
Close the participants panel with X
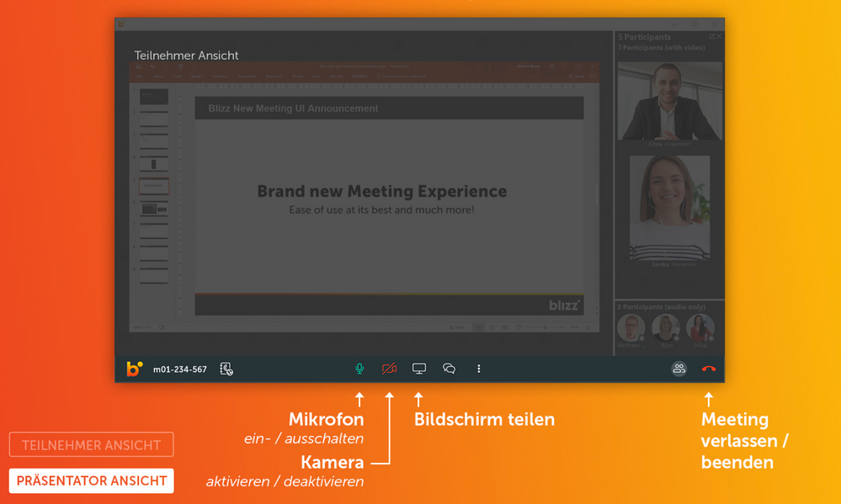pos(719,36)
